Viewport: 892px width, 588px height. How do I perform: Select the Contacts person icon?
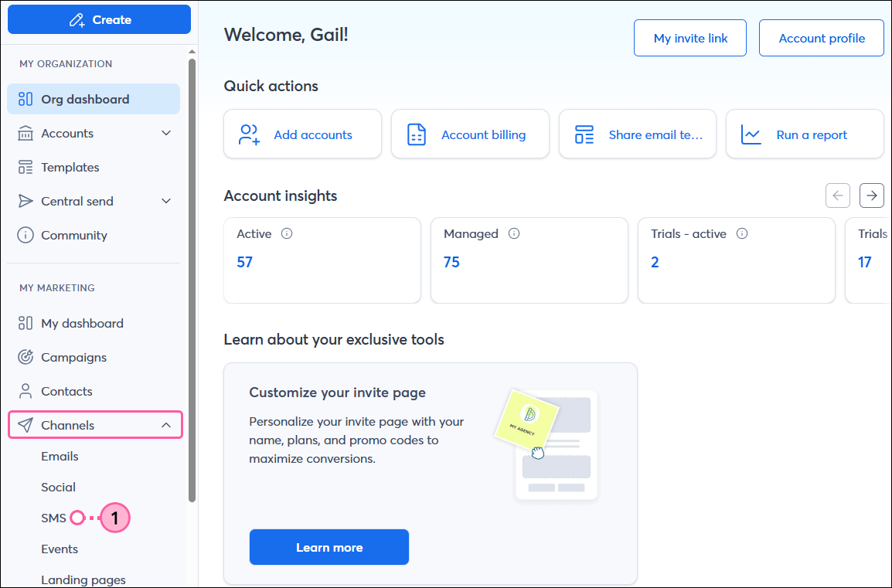point(26,391)
